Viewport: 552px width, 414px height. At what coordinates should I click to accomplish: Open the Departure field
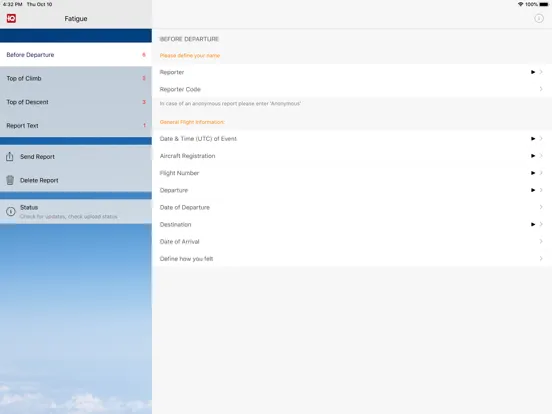(x=352, y=190)
